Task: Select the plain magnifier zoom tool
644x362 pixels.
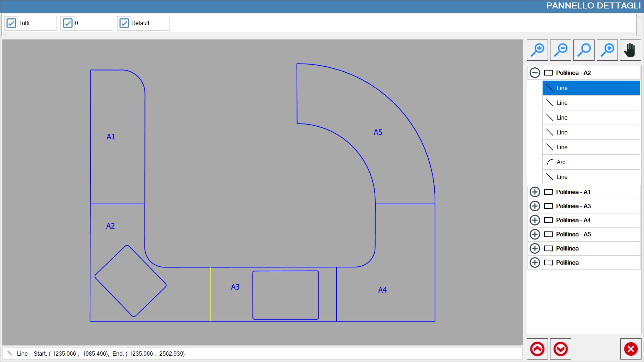Action: [x=584, y=50]
